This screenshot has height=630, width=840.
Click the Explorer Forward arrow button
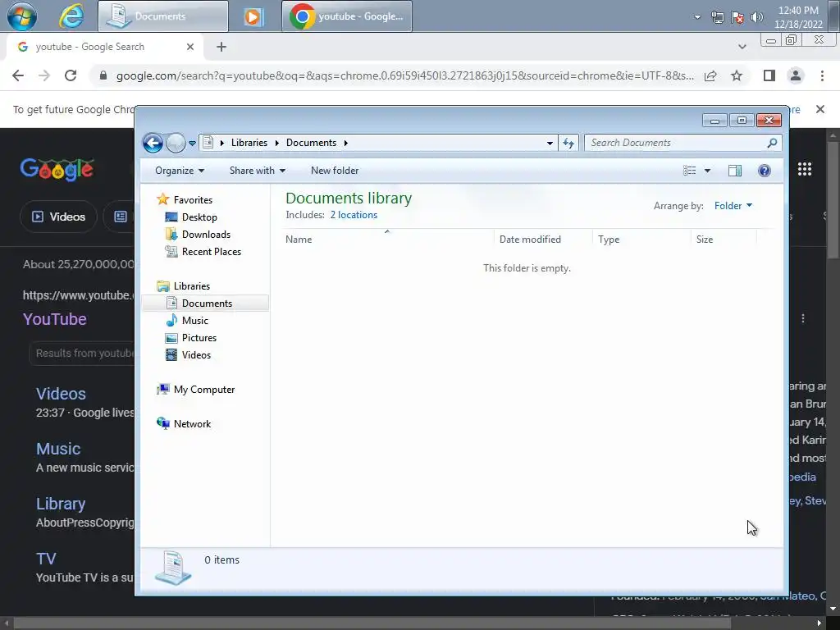coord(176,143)
